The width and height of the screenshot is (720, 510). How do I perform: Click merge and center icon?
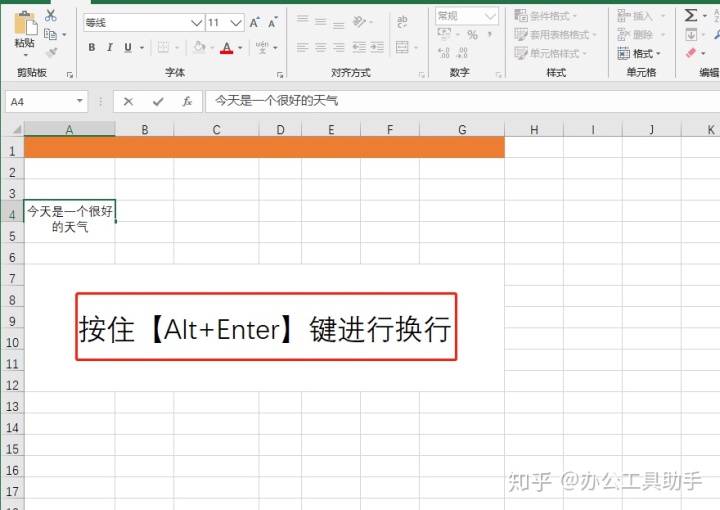pyautogui.click(x=402, y=47)
